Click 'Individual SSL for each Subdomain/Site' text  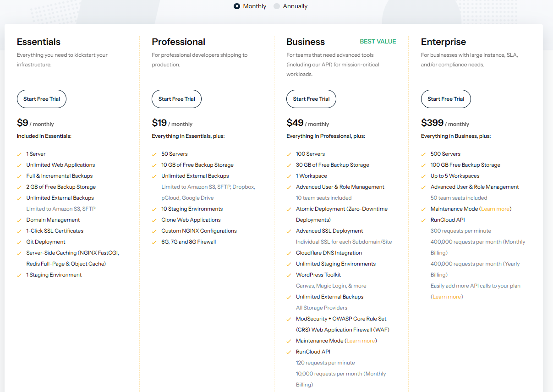[x=344, y=242]
